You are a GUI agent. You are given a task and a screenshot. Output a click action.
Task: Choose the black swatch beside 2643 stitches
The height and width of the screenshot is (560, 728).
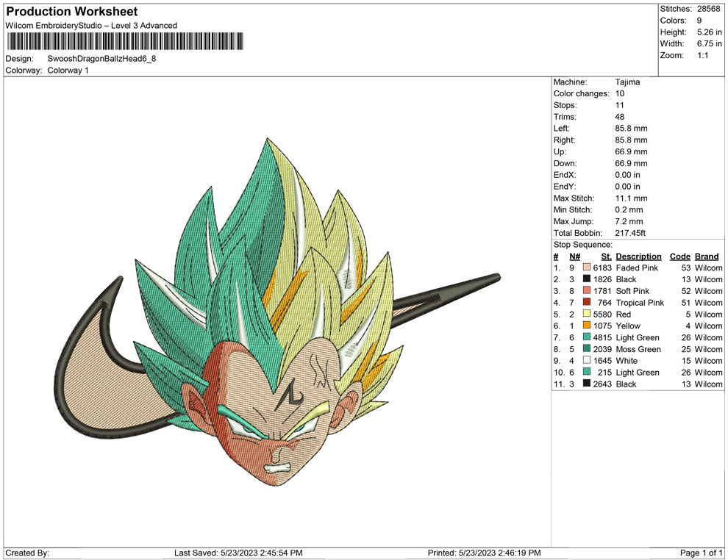tap(587, 383)
